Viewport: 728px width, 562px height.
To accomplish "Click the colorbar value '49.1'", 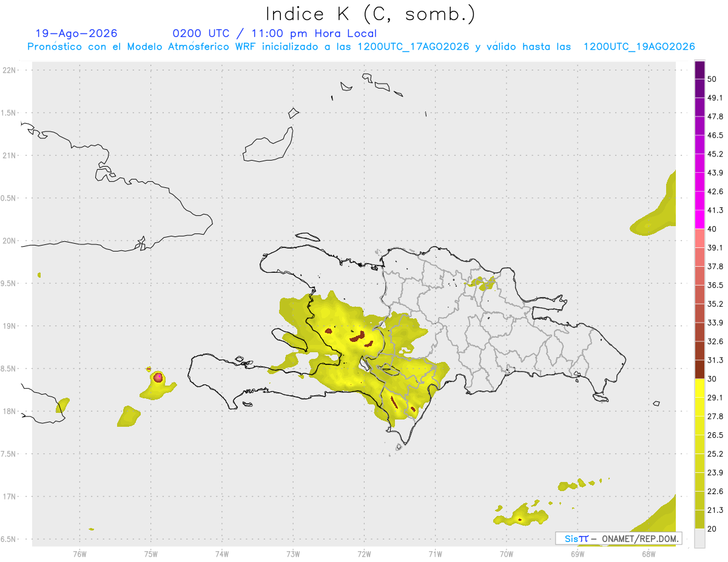I will coord(715,98).
